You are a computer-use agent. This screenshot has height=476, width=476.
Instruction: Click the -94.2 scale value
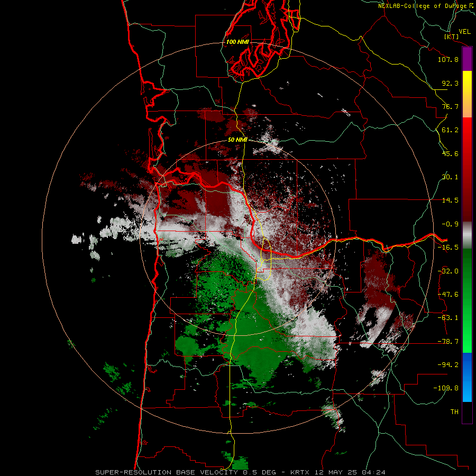[x=448, y=365]
